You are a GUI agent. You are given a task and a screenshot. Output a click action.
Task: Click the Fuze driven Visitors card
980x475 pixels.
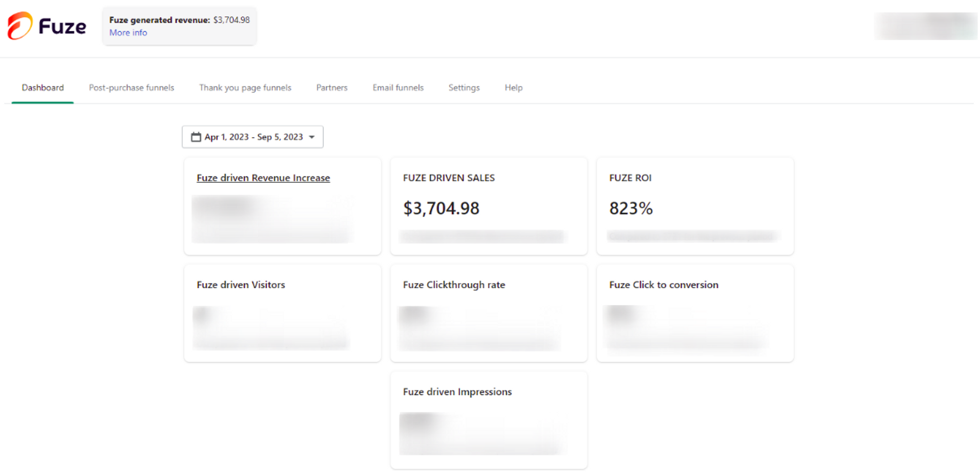(x=283, y=313)
